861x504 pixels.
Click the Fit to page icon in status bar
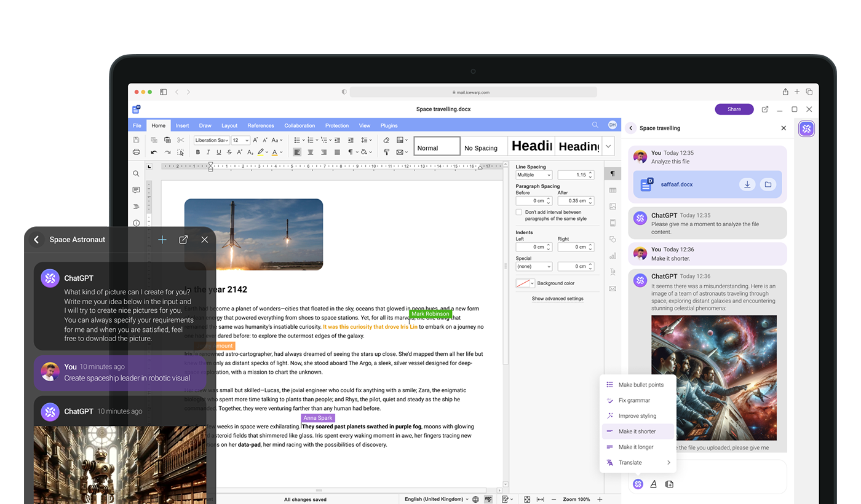coord(527,499)
